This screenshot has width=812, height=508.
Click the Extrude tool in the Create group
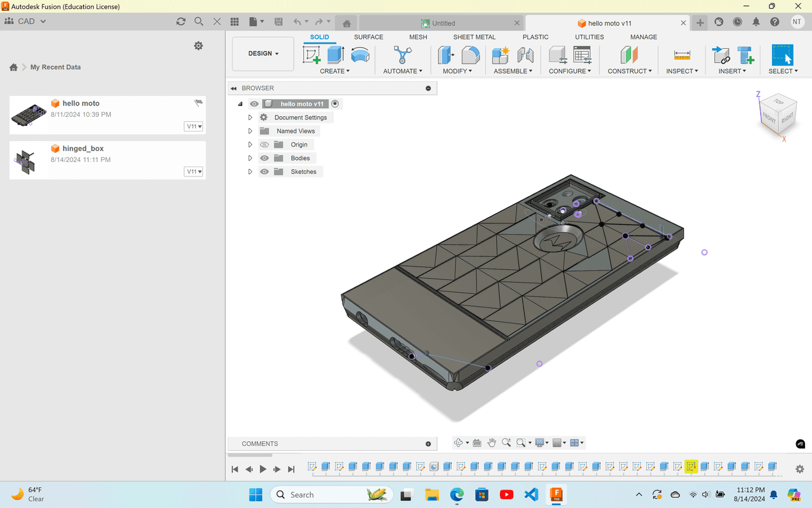coord(336,55)
